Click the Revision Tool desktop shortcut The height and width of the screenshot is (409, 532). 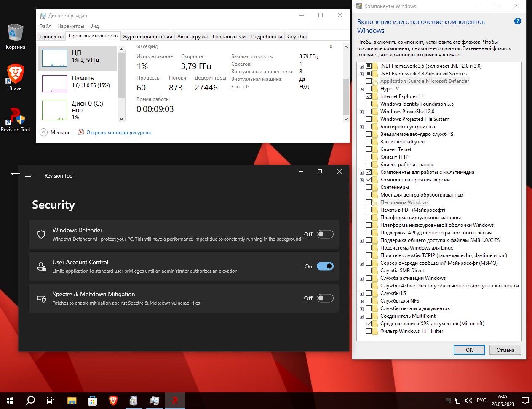click(x=16, y=118)
